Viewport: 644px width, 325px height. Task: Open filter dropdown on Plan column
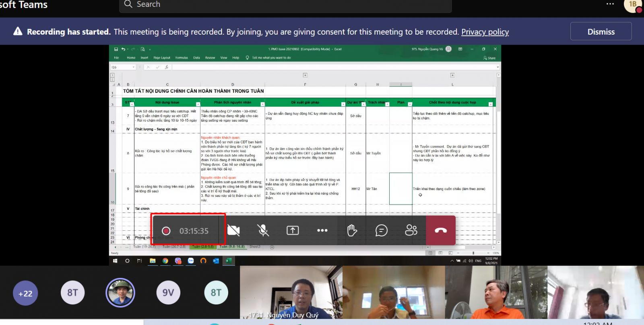pyautogui.click(x=410, y=104)
